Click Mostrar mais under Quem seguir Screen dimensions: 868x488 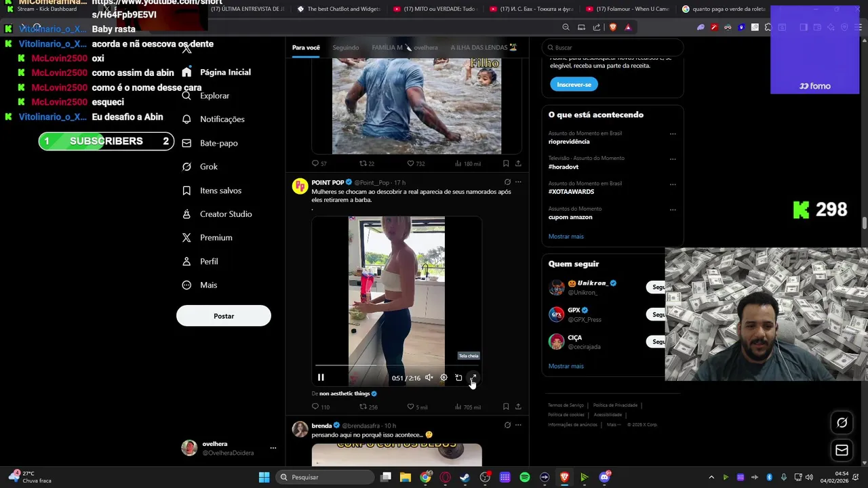click(x=566, y=366)
